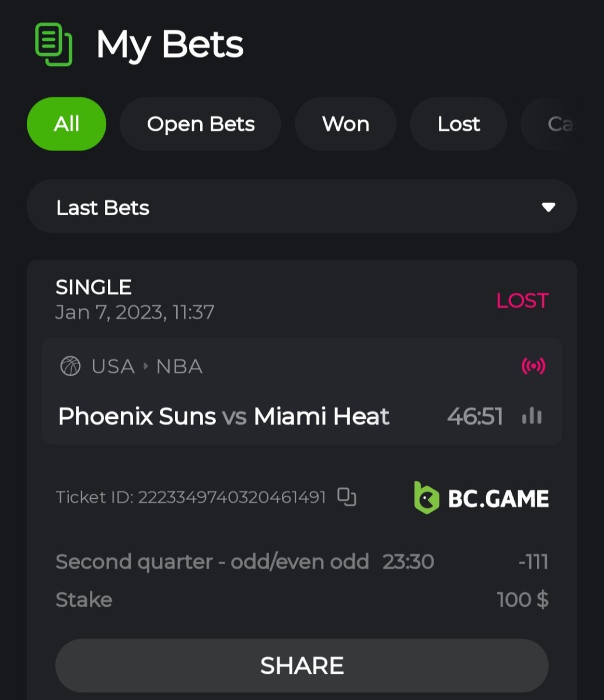Open Phoenix Suns vs Miami Heat match
604x700 pixels.
coord(224,416)
